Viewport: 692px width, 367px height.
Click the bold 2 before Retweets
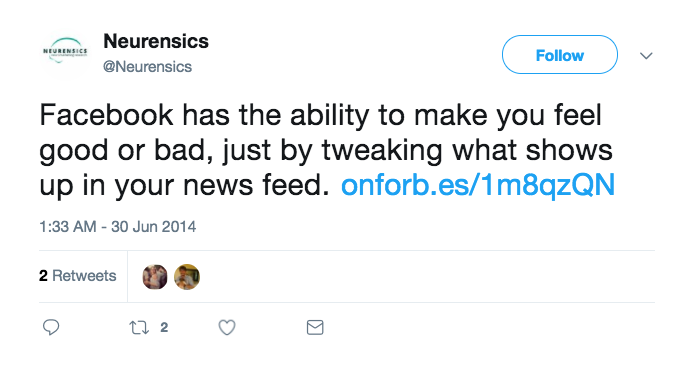point(43,276)
